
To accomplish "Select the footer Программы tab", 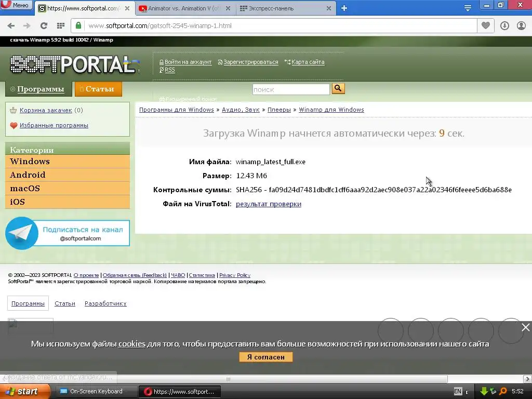I will (x=28, y=303).
